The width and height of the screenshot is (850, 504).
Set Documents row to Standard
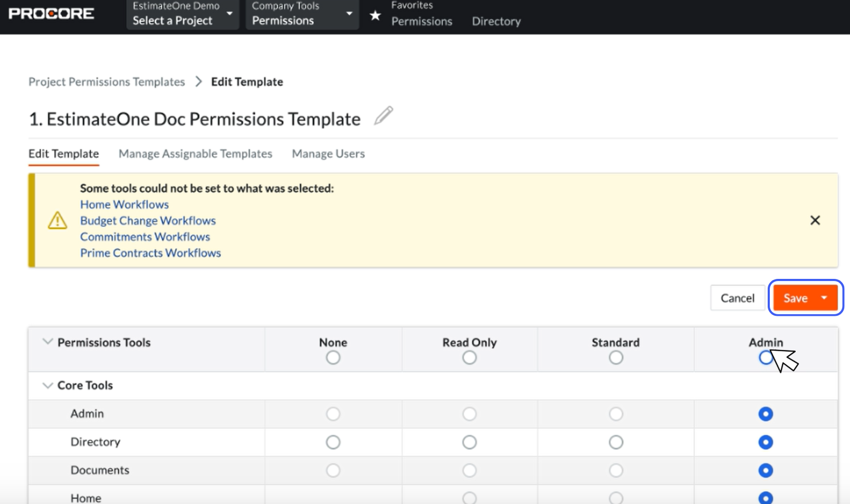(616, 470)
